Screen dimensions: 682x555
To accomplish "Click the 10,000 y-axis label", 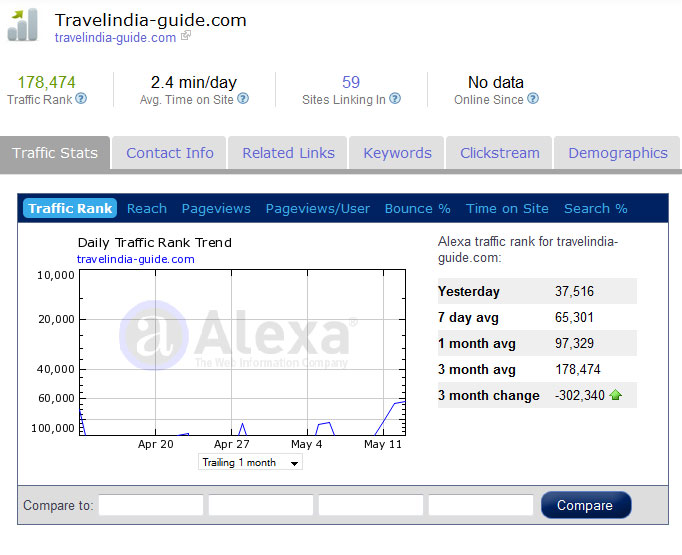I will (56, 275).
